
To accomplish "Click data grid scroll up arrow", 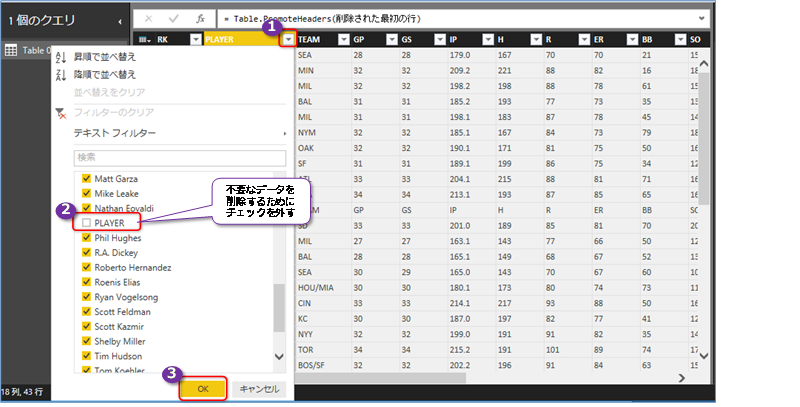I will coord(704,64).
